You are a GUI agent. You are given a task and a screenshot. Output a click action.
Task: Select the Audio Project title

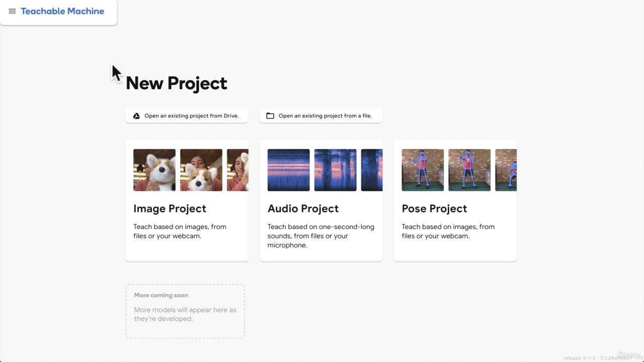point(303,209)
